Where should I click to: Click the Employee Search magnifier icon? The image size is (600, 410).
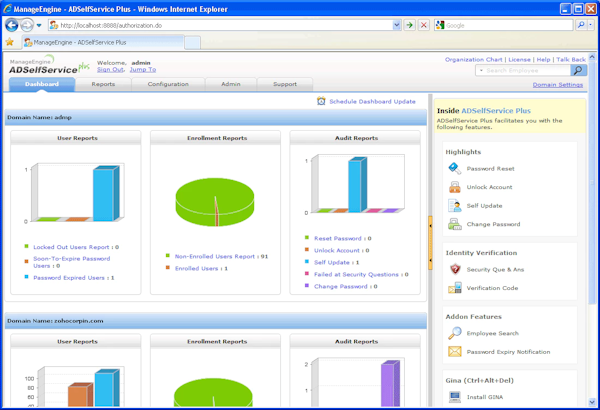pyautogui.click(x=455, y=333)
